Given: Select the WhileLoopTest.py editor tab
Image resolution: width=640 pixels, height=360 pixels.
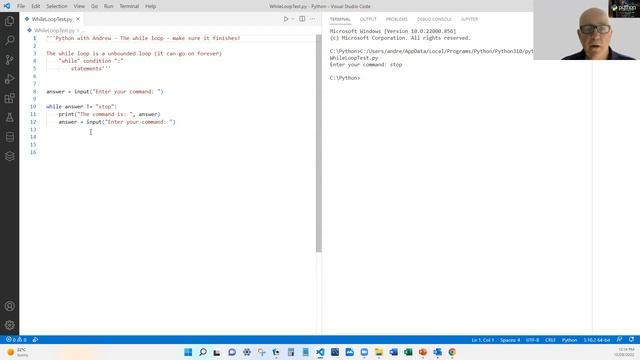Looking at the screenshot, I should (52, 19).
